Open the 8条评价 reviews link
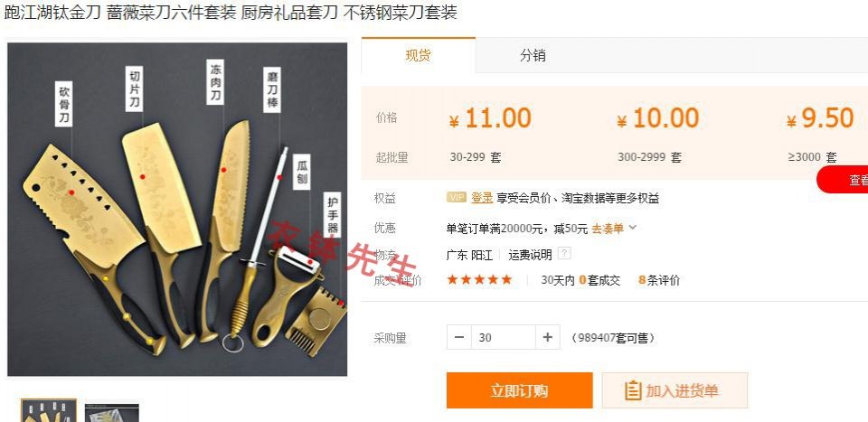 pos(659,280)
